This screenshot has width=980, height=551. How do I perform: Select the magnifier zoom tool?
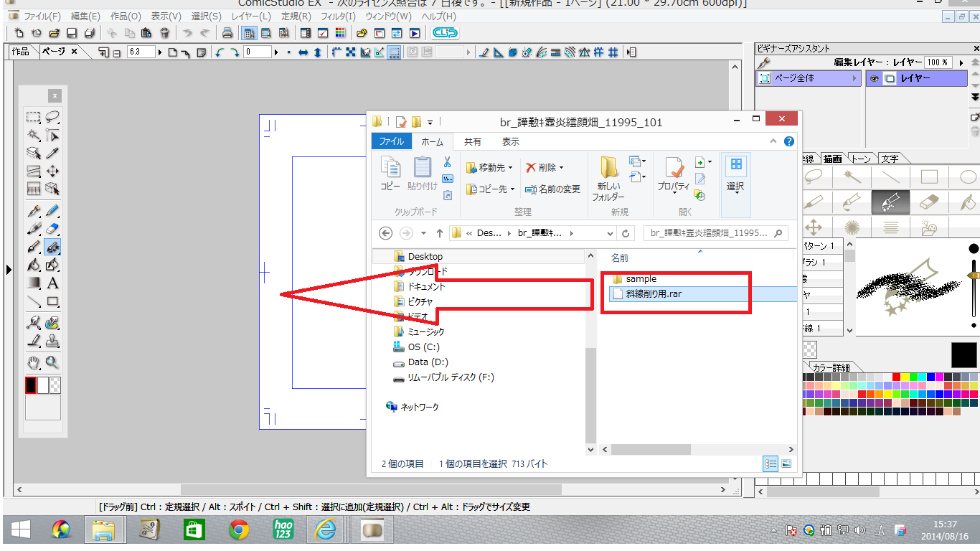point(52,362)
